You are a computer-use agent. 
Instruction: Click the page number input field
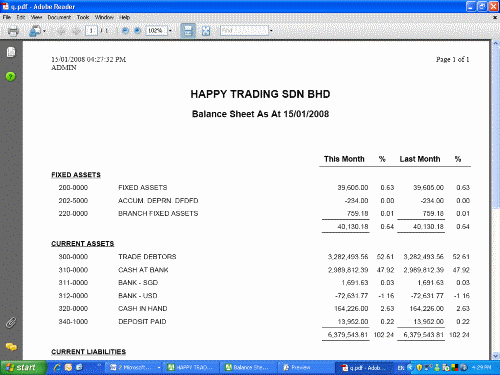[91, 31]
